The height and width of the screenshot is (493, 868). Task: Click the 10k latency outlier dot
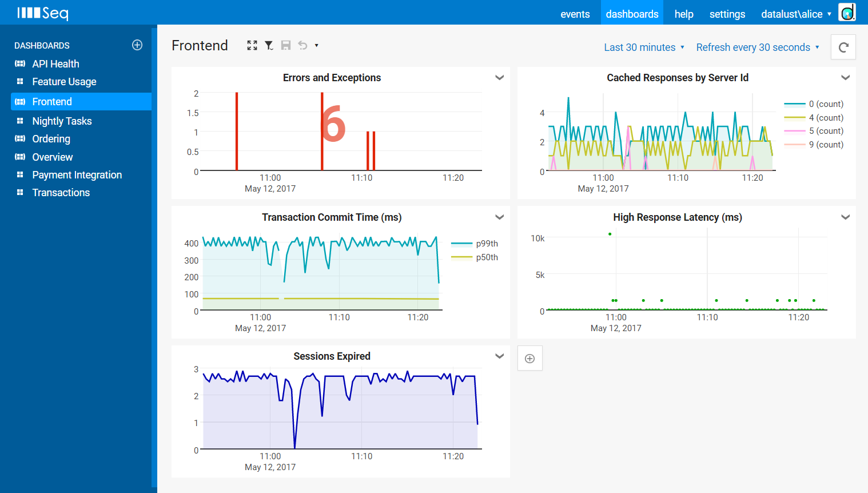[610, 234]
